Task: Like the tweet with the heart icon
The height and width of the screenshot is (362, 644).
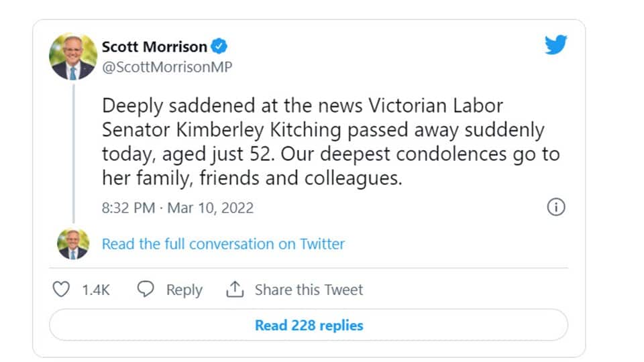Action: (x=61, y=290)
